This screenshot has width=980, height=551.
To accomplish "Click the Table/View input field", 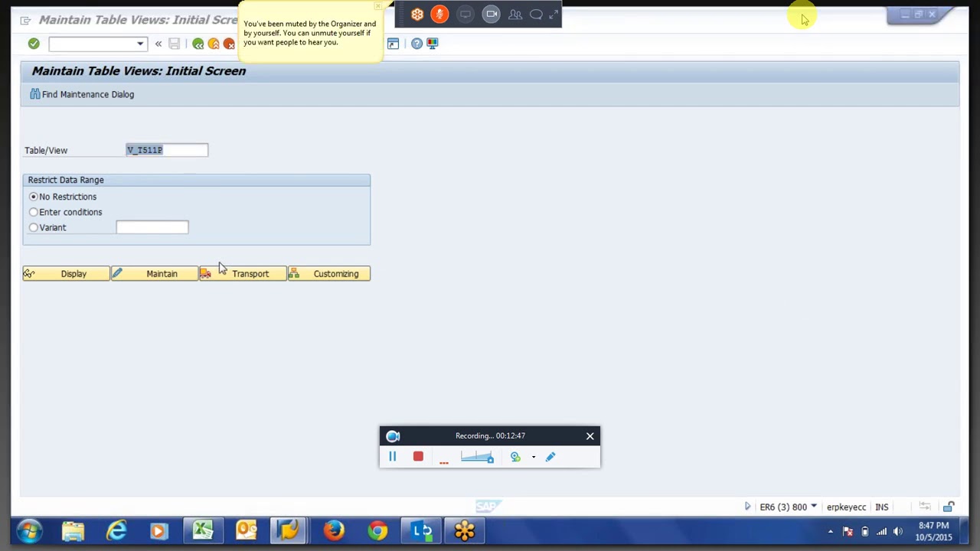I will [167, 150].
